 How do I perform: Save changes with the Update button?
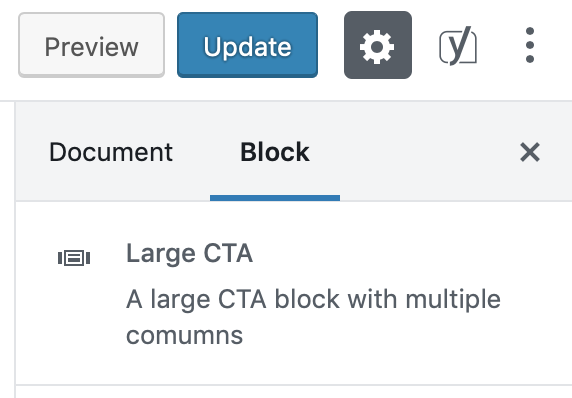pos(247,45)
